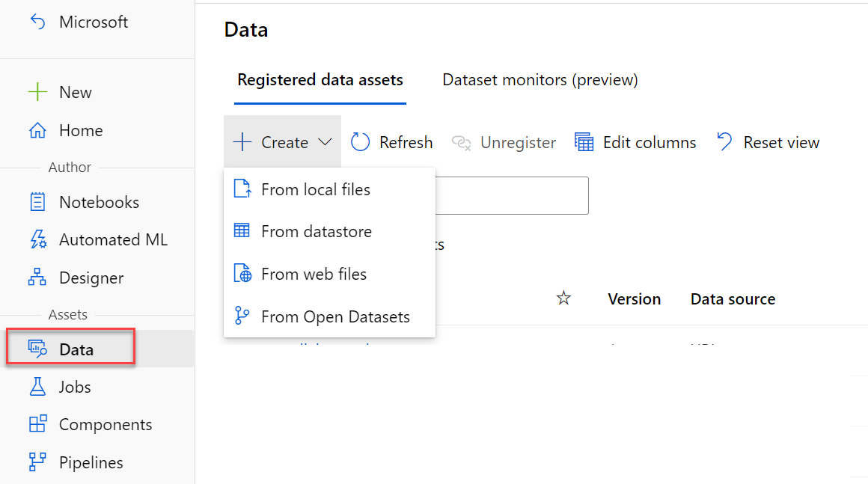868x484 pixels.
Task: Open the Create button label
Action: click(x=284, y=143)
